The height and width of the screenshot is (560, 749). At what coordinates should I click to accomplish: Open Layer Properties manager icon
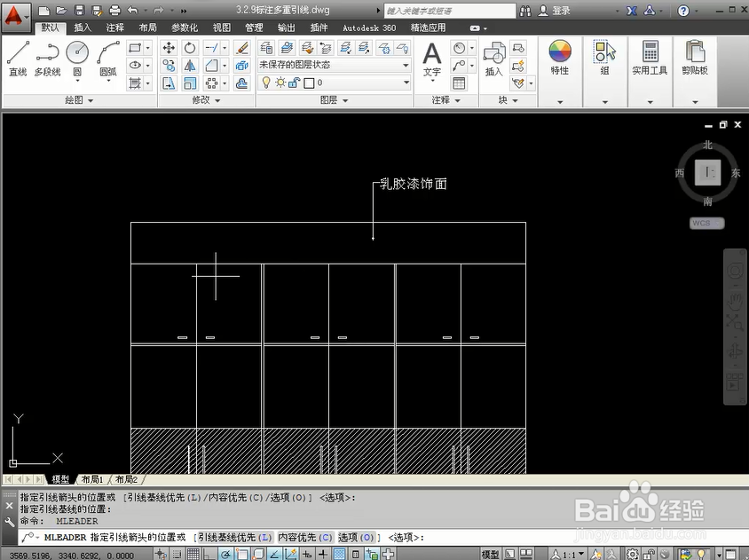(266, 48)
